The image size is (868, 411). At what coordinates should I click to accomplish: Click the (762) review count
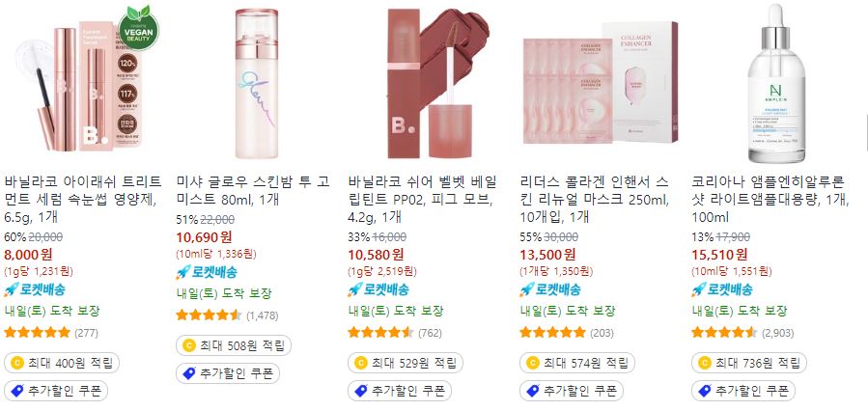[430, 333]
